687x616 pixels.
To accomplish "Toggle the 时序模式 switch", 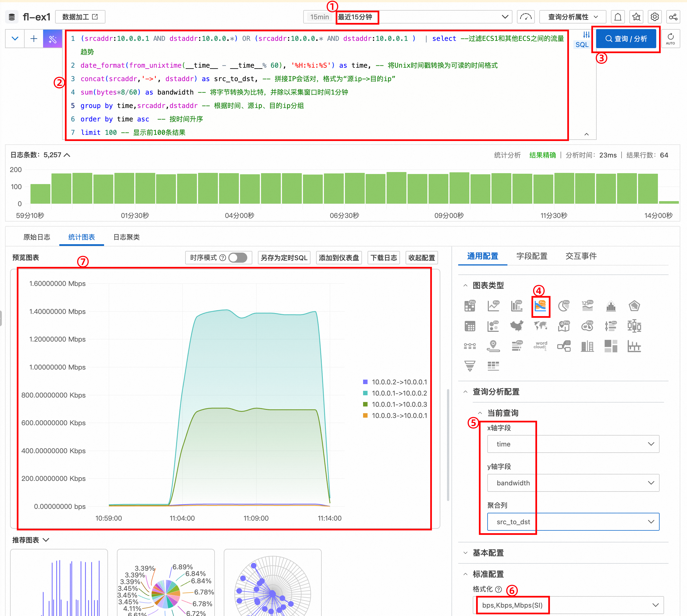I will tap(237, 258).
